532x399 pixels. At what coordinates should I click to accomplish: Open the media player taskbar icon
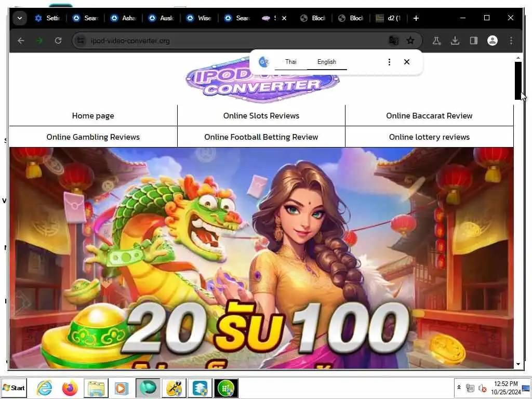(x=122, y=388)
